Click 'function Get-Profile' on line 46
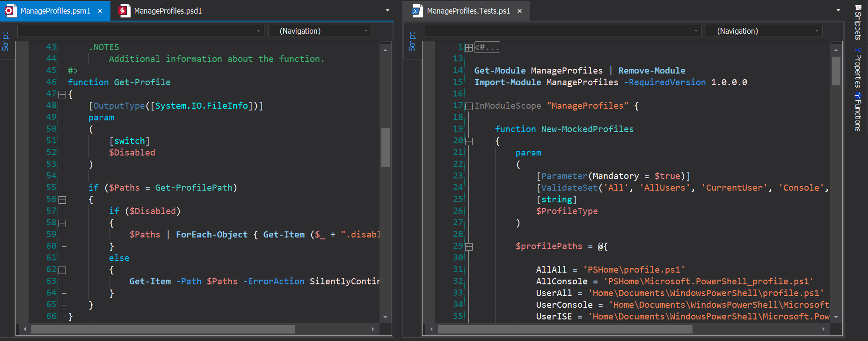The width and height of the screenshot is (868, 341). pyautogui.click(x=119, y=82)
